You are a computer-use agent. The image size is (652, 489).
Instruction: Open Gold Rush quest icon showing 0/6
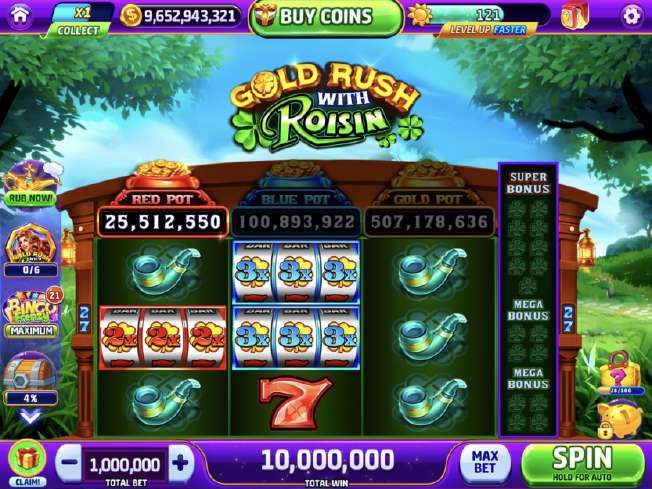(31, 250)
